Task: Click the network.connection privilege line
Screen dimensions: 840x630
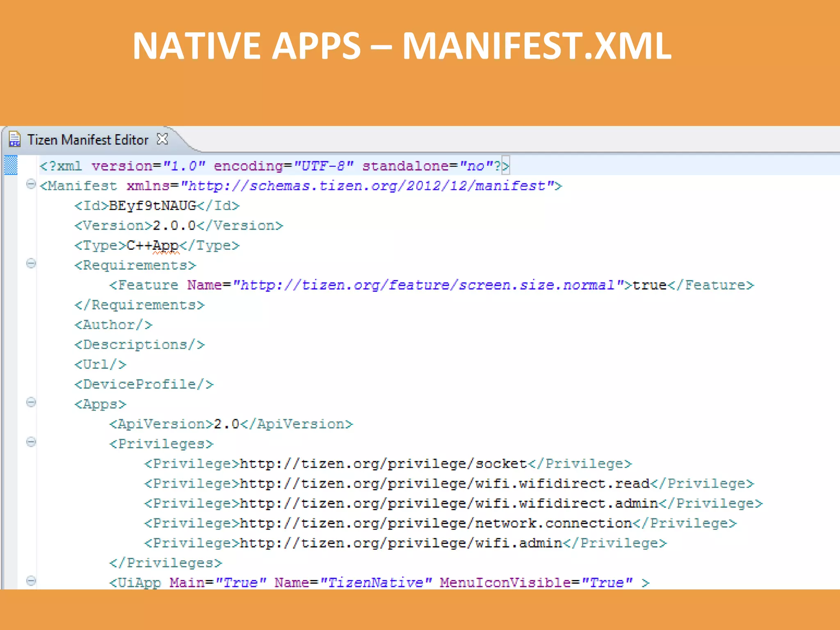Action: point(441,523)
